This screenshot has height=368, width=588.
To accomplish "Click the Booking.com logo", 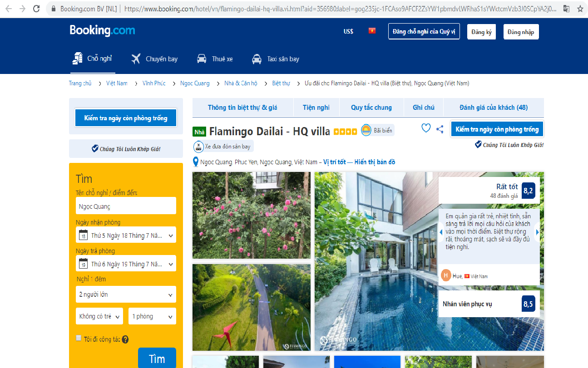I will (x=102, y=31).
